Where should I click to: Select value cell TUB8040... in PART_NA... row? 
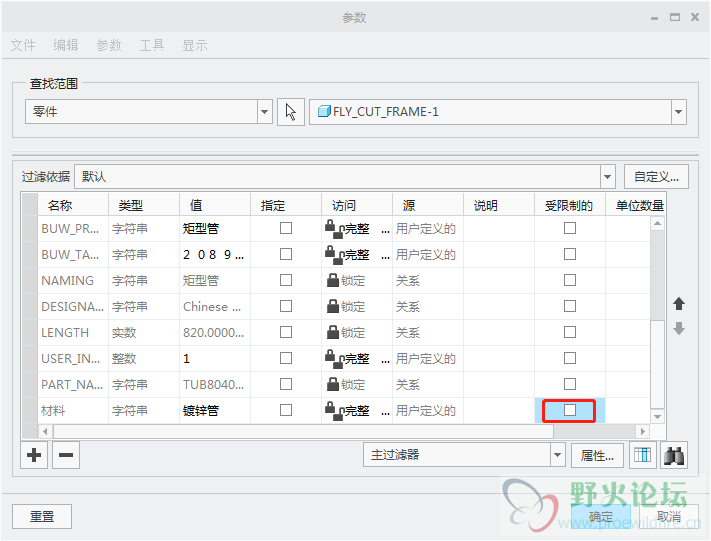[215, 385]
